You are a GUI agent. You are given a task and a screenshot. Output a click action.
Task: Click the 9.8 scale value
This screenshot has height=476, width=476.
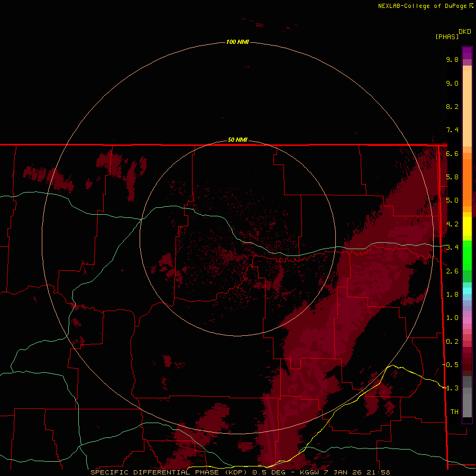point(452,59)
